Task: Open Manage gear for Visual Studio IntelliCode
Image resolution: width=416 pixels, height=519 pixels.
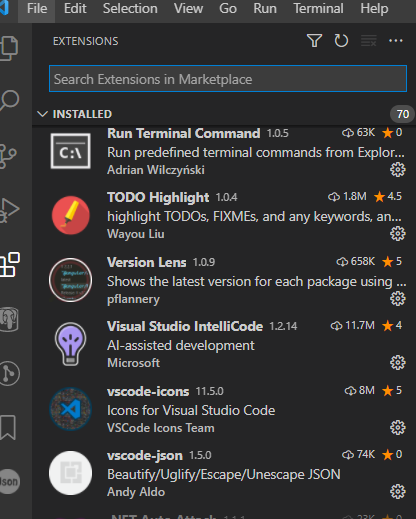Action: point(398,362)
